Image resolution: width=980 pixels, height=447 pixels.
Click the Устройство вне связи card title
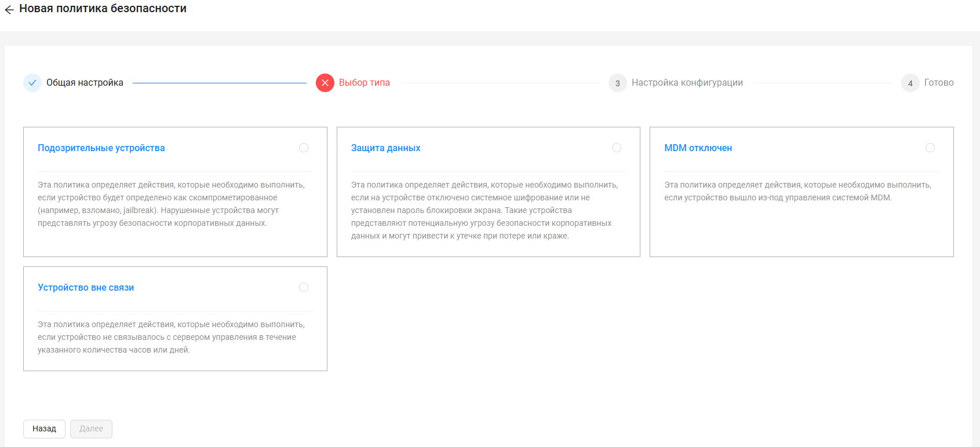coord(86,288)
